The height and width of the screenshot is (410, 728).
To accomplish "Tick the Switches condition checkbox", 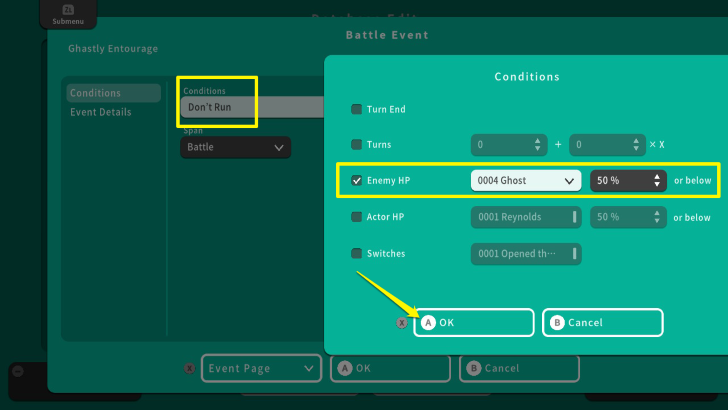I will point(357,254).
